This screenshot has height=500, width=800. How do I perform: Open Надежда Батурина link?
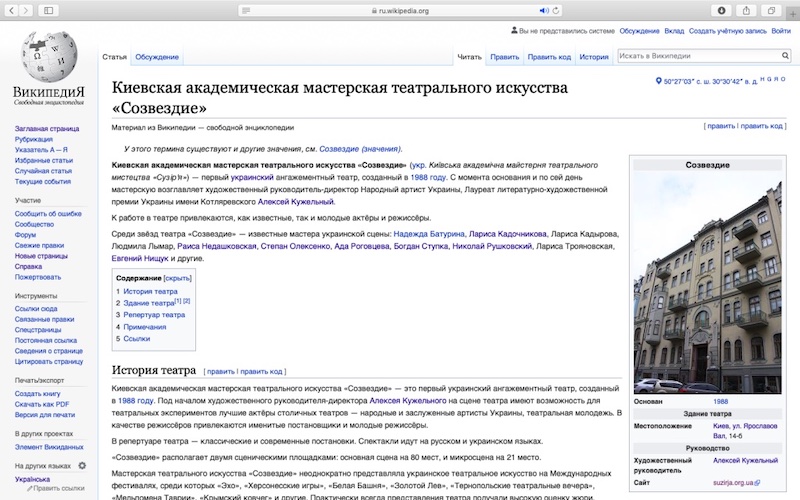[x=429, y=234]
